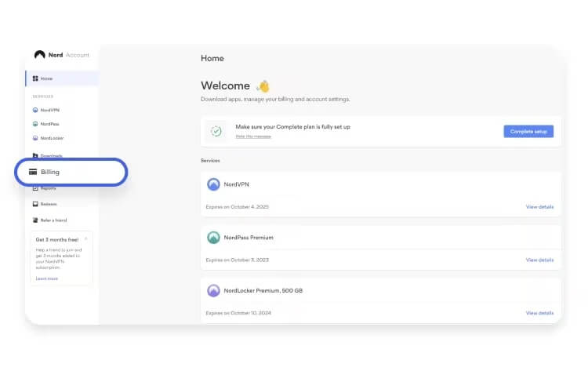Click NordLocker Premium, 500 GB title
This screenshot has width=588, height=371.
coord(263,290)
